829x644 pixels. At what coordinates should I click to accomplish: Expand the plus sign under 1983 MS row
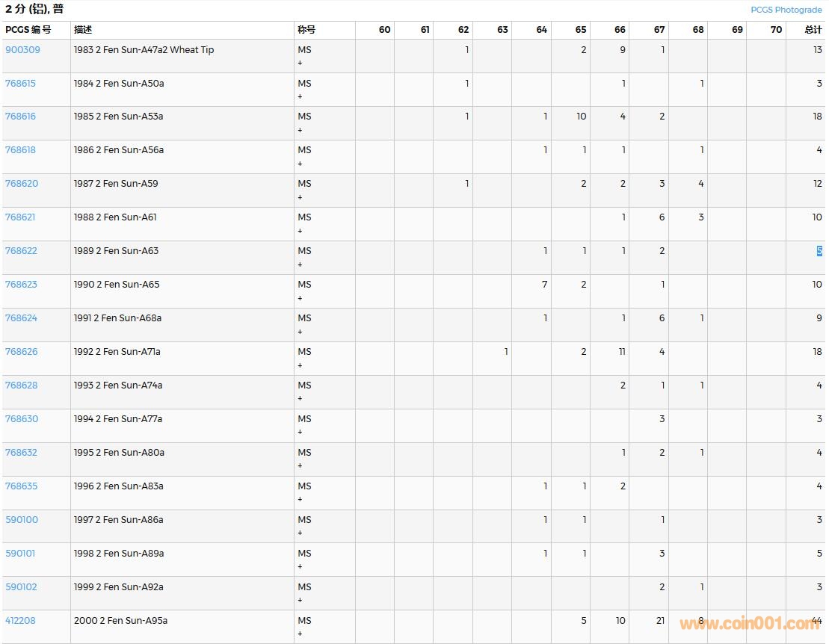point(301,64)
